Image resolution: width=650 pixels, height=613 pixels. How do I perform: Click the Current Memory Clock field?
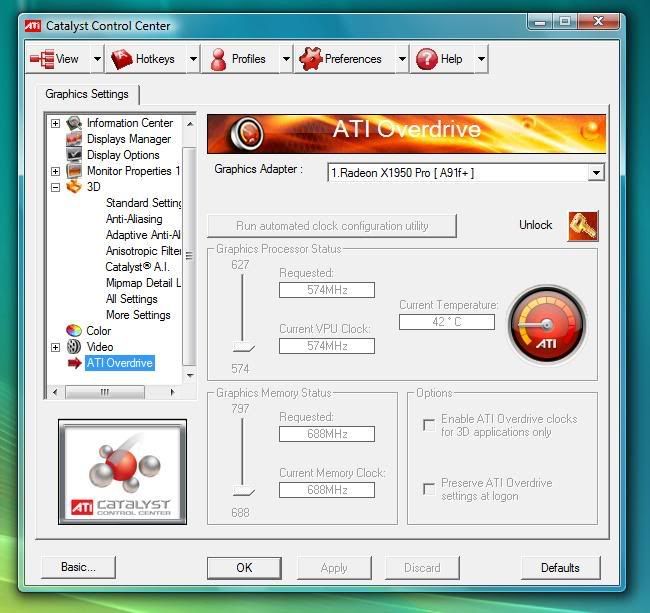pyautogui.click(x=327, y=490)
